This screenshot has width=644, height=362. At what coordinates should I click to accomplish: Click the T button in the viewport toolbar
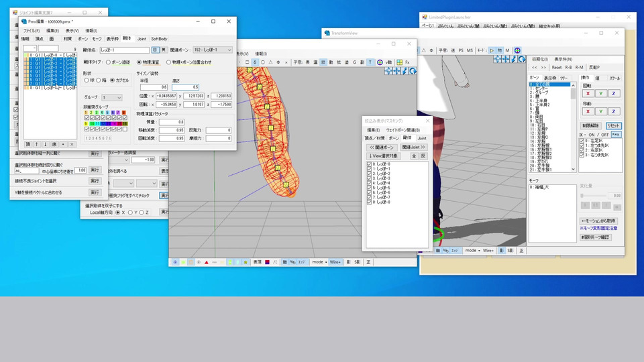point(370,62)
